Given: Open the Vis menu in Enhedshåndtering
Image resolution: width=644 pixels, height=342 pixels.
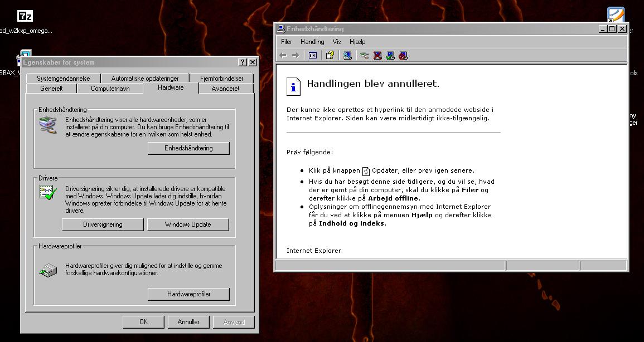Looking at the screenshot, I should coord(337,41).
